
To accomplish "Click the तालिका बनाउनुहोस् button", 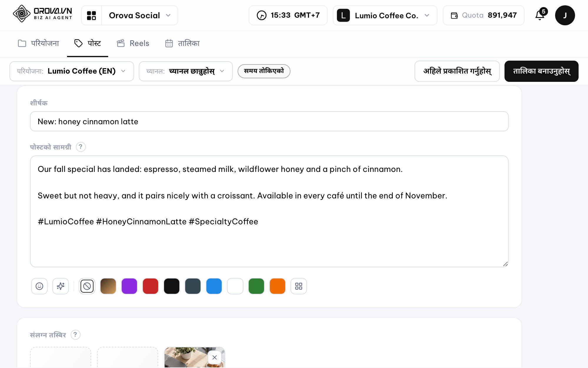I will 542,71.
